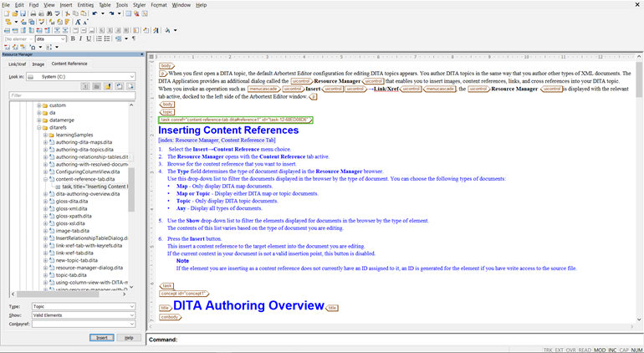644x353 pixels.
Task: Open the Undo history dropdown arrow
Action: coord(103,13)
